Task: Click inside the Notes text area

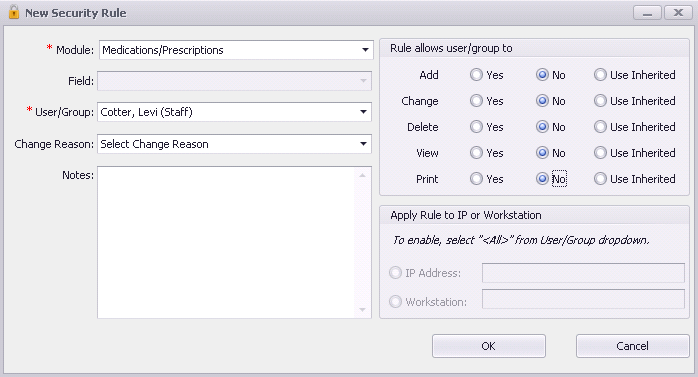Action: (x=226, y=243)
